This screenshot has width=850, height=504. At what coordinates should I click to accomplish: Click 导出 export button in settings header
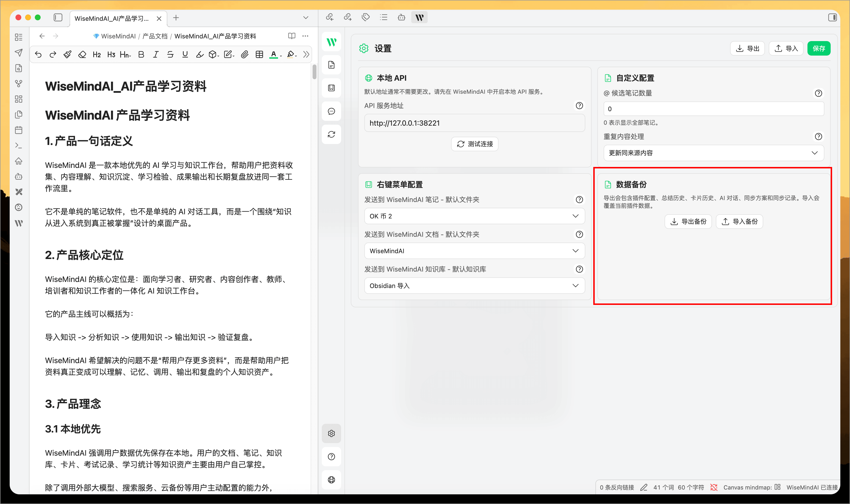[x=747, y=48]
